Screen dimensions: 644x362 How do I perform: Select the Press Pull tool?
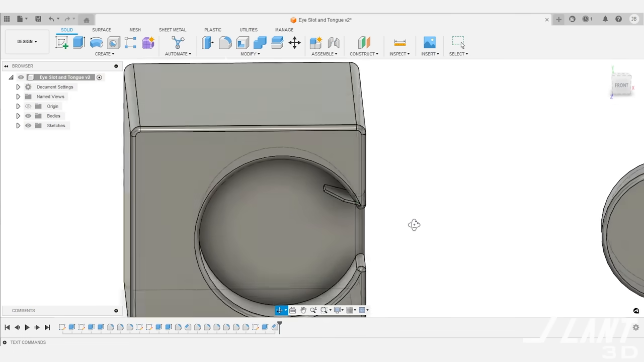pyautogui.click(x=208, y=43)
